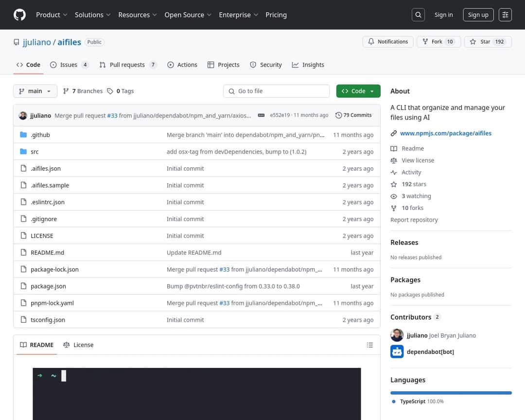Click the repository icon beside jjuliano

pos(17,42)
